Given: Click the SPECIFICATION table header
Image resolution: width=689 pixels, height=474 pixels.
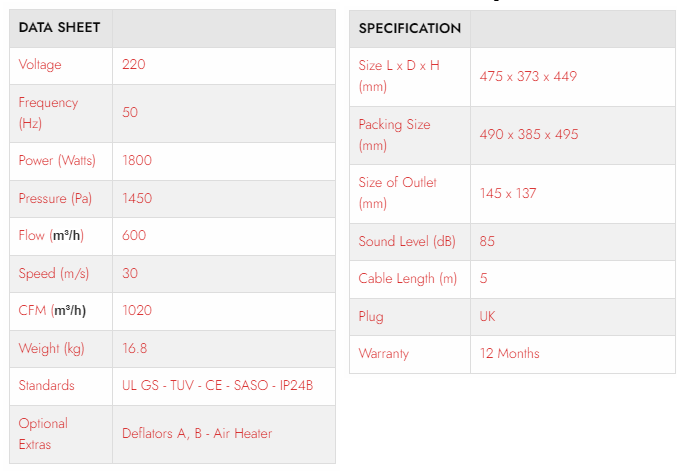Looking at the screenshot, I should (x=410, y=28).
